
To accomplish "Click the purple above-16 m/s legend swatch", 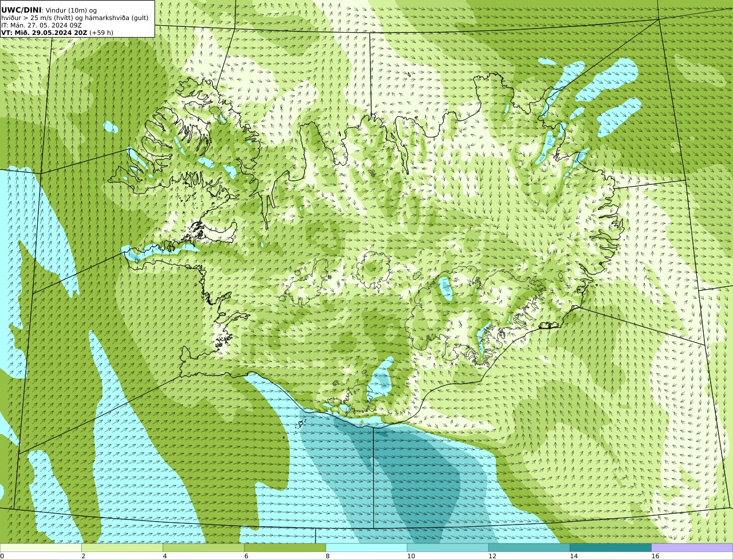I will (692, 548).
